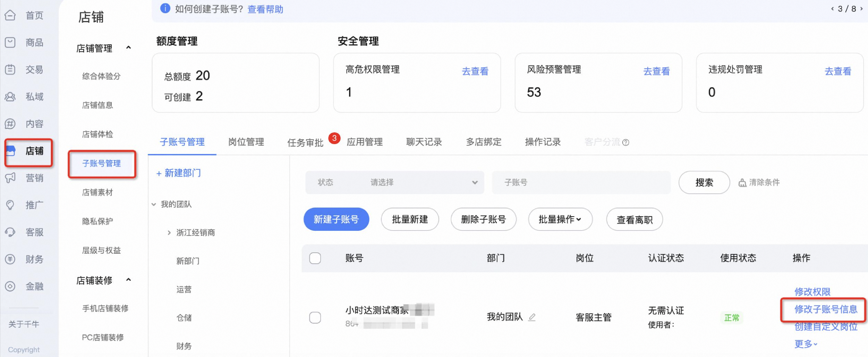Open 店铺体检 in the left menu
The width and height of the screenshot is (868, 357).
click(x=97, y=134)
